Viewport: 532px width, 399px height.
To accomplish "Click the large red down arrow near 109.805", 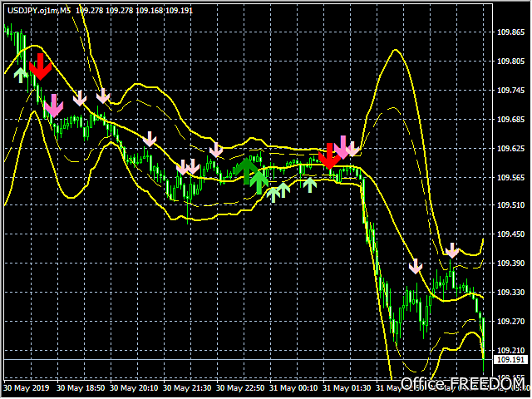I will coord(41,66).
